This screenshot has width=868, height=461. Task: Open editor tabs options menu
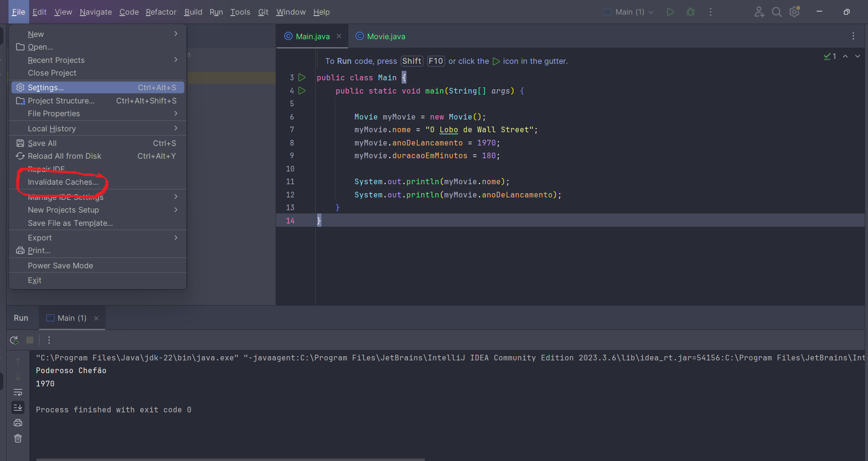(853, 36)
